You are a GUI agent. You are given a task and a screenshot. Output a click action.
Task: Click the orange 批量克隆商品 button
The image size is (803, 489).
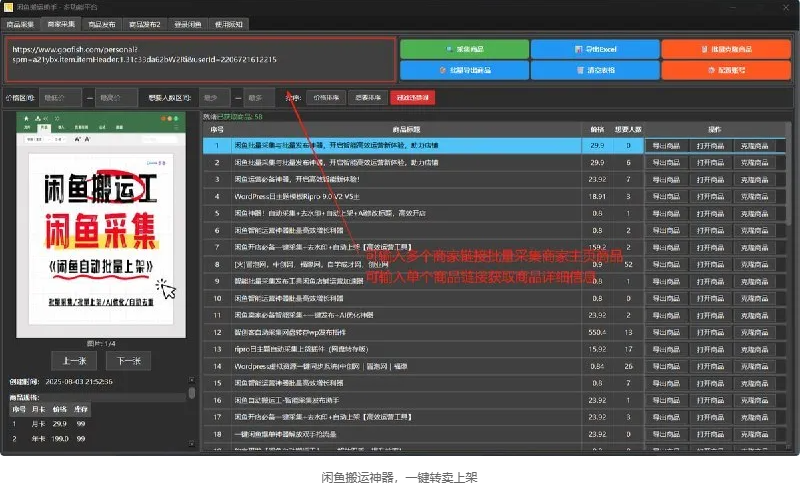tap(726, 49)
